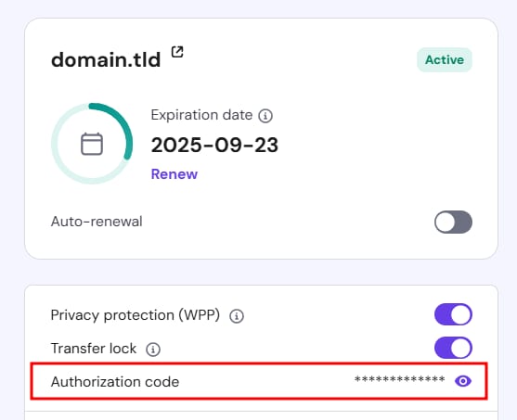Open domain.tld external link icon
Image resolution: width=517 pixels, height=420 pixels.
point(177,52)
